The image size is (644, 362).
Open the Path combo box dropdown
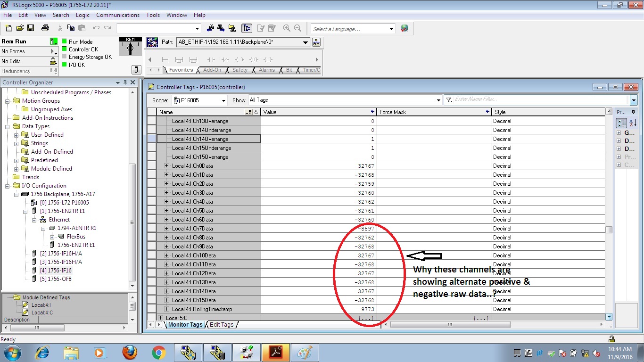click(305, 42)
